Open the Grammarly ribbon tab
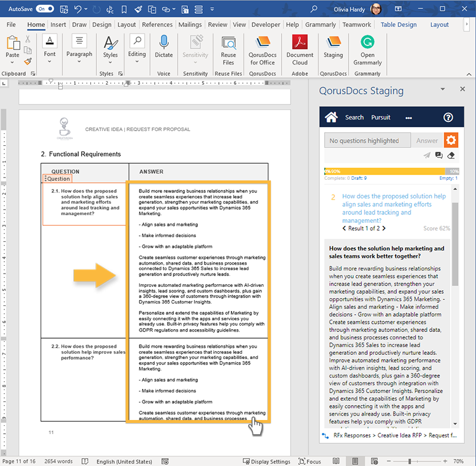 (x=321, y=24)
